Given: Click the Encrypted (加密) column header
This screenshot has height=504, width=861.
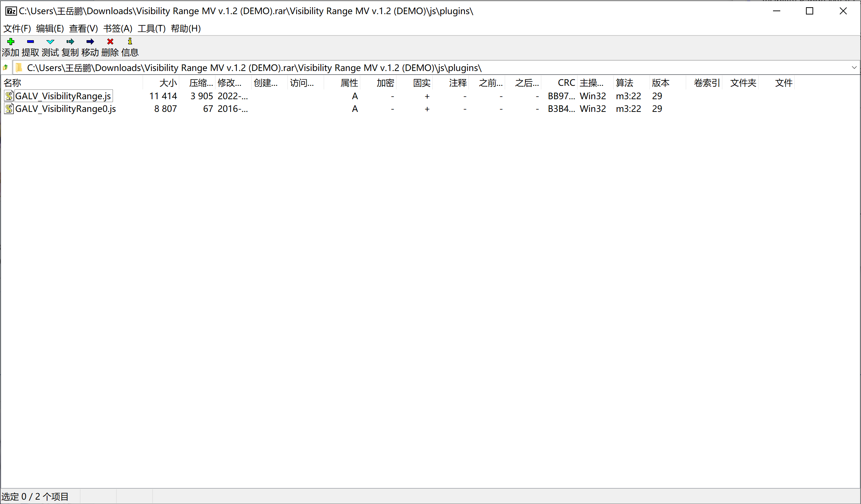Looking at the screenshot, I should 378,83.
